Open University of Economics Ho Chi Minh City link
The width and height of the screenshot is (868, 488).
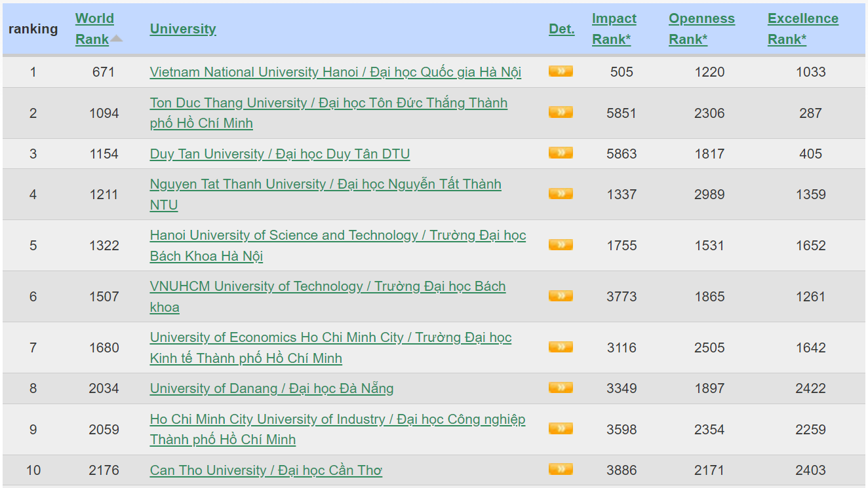(330, 348)
